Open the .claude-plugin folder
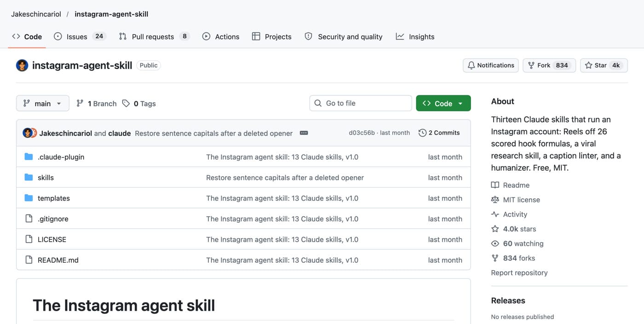This screenshot has width=644, height=324. coord(61,157)
